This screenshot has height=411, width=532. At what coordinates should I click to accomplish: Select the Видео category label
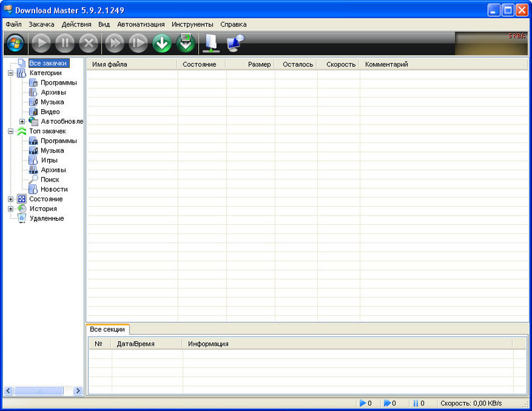(x=51, y=112)
